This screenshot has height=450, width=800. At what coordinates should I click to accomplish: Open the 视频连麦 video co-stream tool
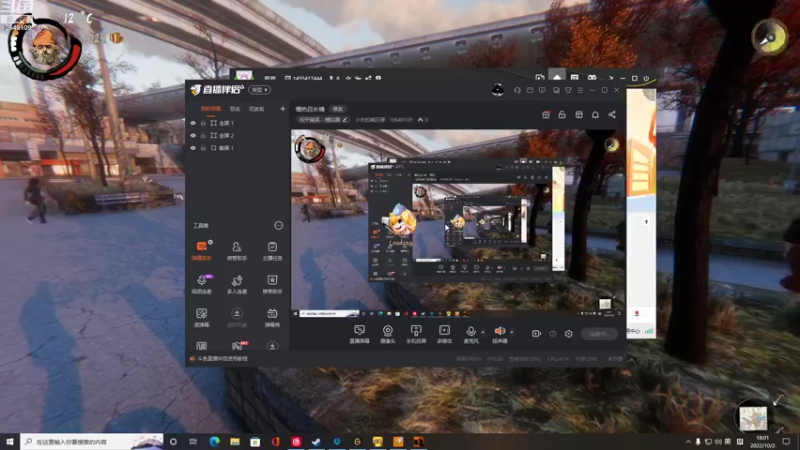coord(202,284)
